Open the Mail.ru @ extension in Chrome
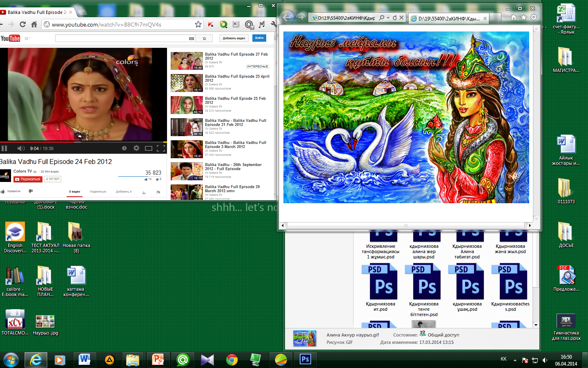Image resolution: width=588 pixels, height=368 pixels. pyautogui.click(x=249, y=25)
